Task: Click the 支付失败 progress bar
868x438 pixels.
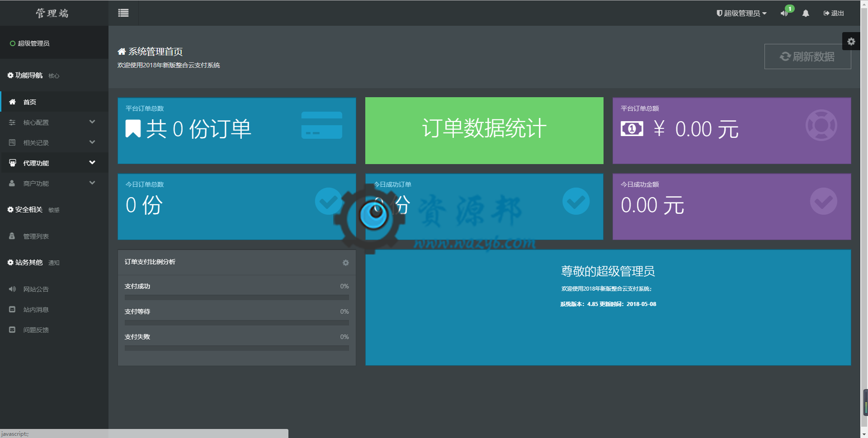Action: (x=237, y=348)
